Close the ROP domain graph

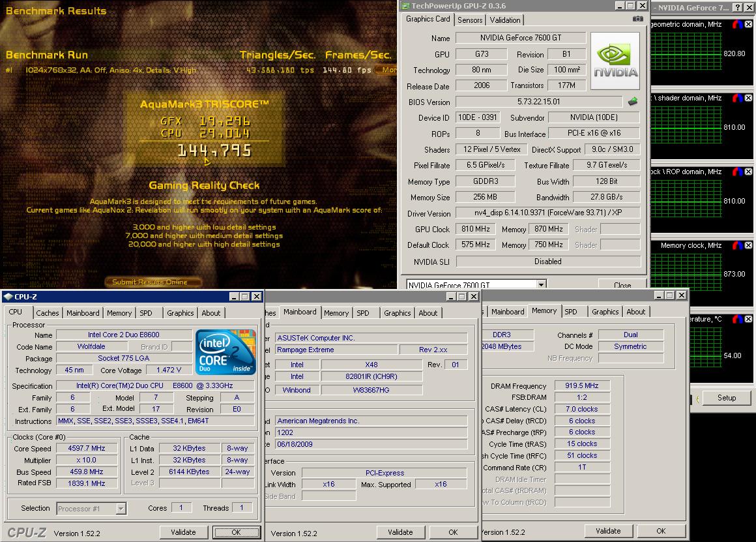point(748,172)
